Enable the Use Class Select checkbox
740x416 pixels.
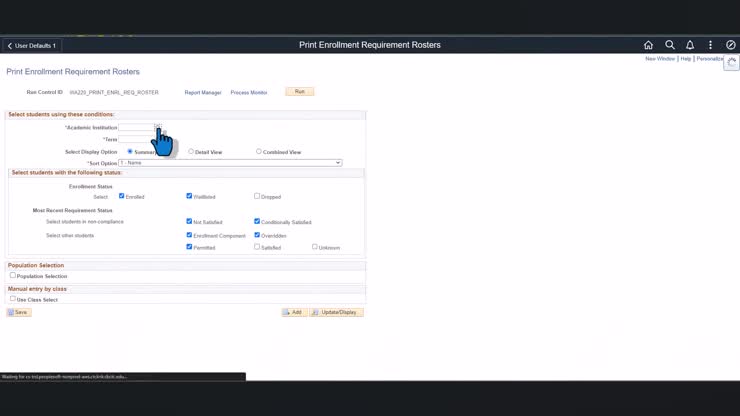pyautogui.click(x=13, y=299)
